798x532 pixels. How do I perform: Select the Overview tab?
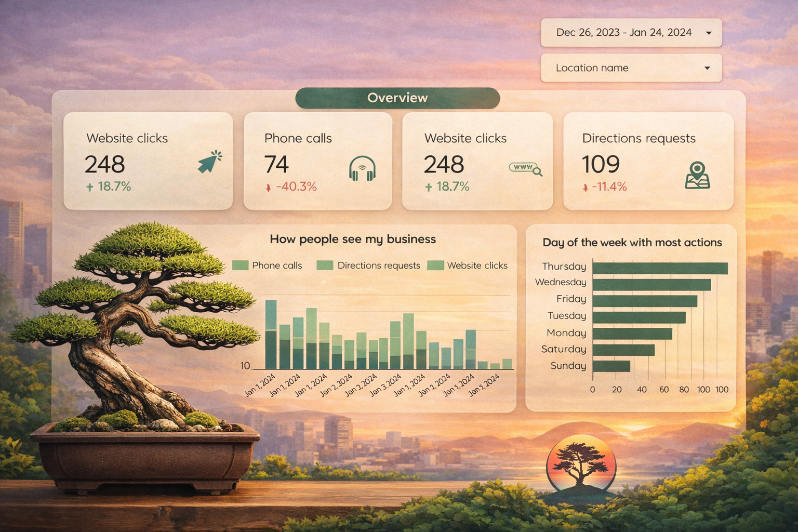tap(397, 98)
